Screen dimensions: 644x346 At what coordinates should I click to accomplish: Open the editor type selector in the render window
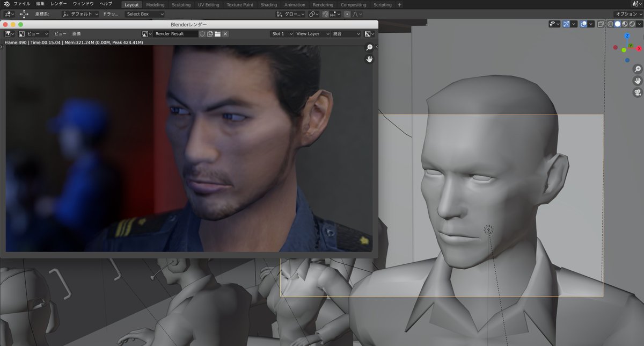[8, 33]
